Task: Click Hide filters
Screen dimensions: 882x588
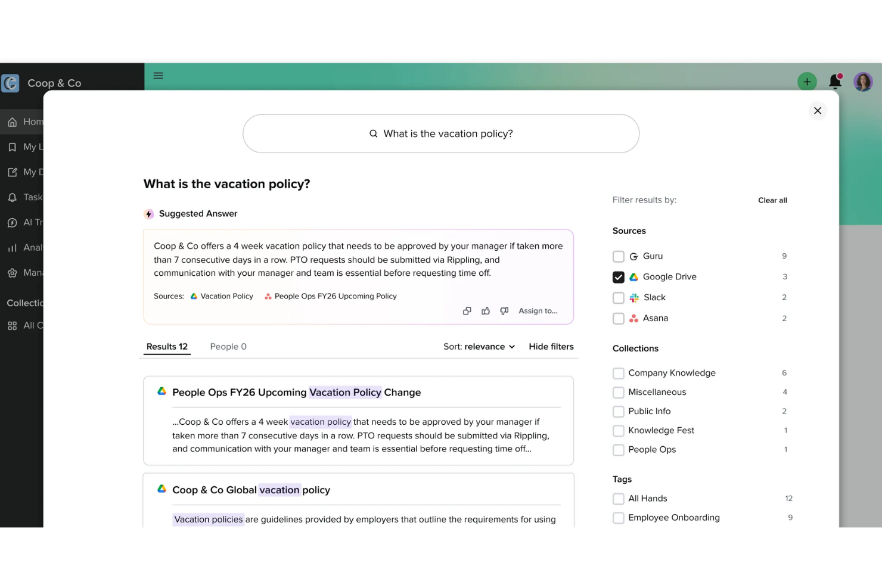Action: click(551, 347)
